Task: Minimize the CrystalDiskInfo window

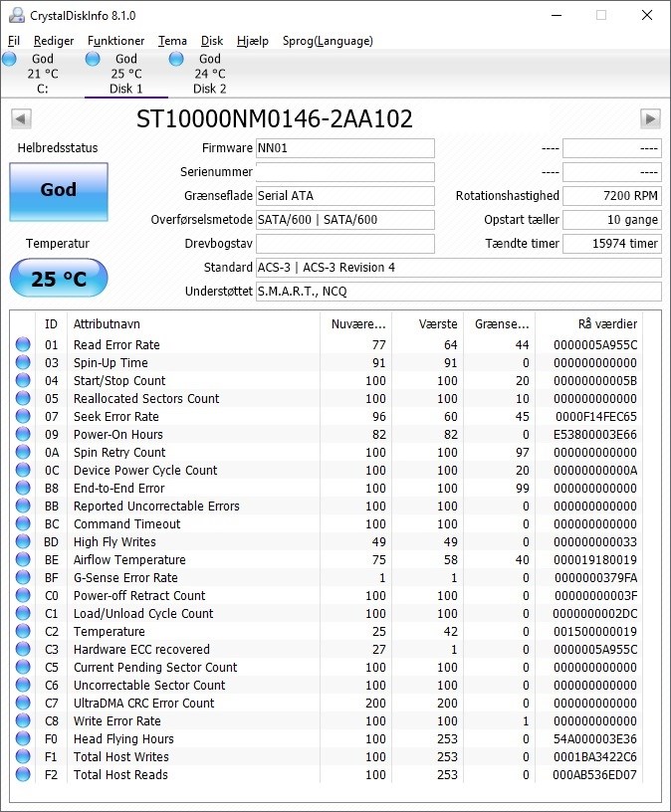Action: tap(557, 15)
